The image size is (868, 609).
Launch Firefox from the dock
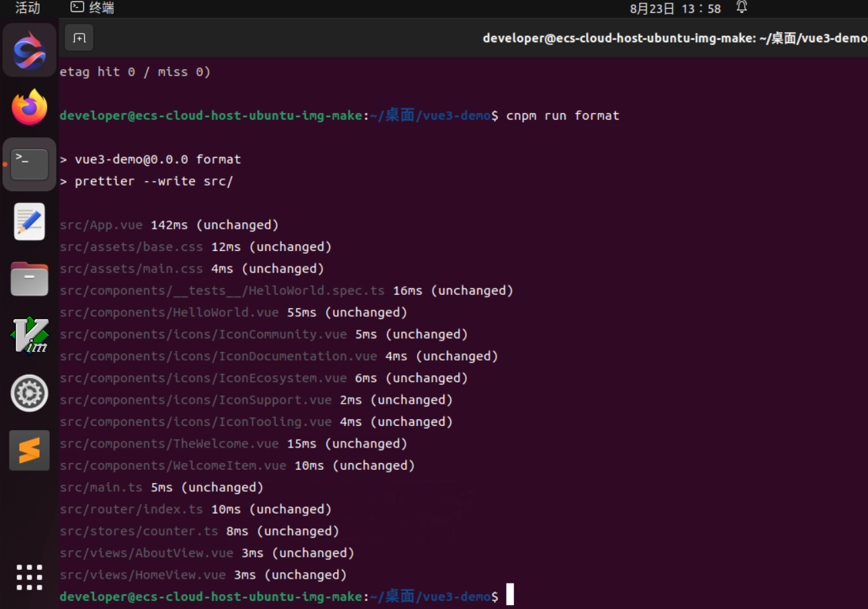30,107
